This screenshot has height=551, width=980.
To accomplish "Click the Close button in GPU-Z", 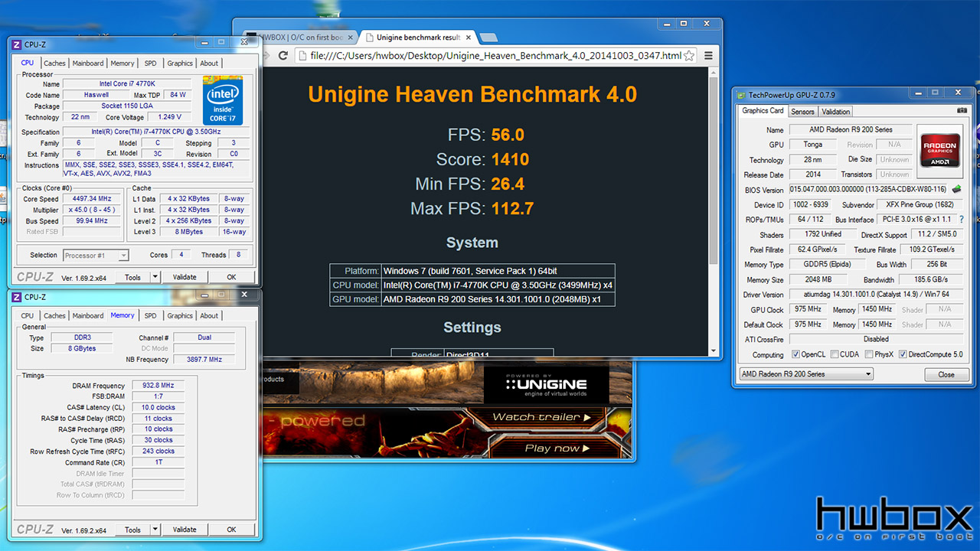I will point(946,374).
